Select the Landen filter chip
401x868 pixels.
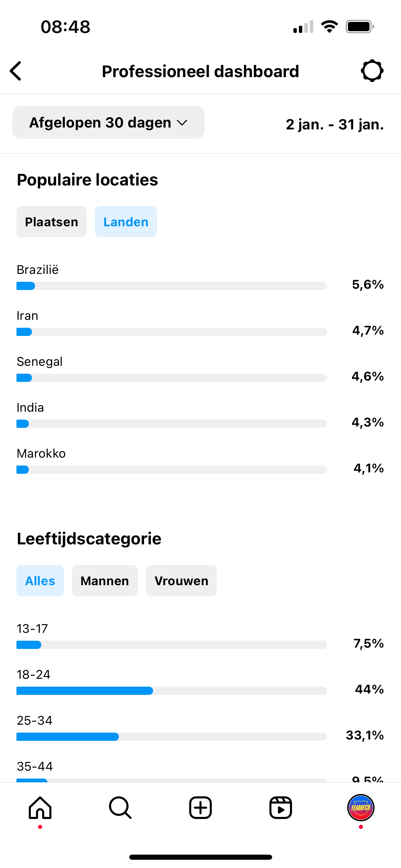tap(126, 221)
